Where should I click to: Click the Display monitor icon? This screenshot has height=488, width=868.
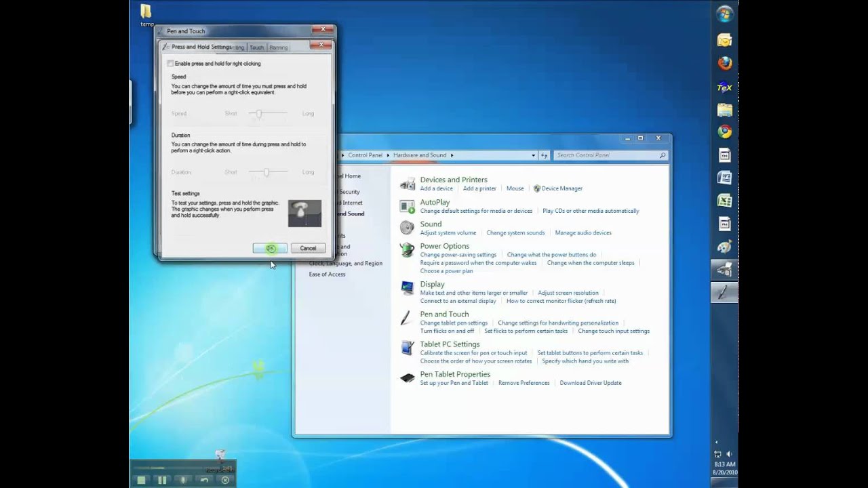(408, 288)
